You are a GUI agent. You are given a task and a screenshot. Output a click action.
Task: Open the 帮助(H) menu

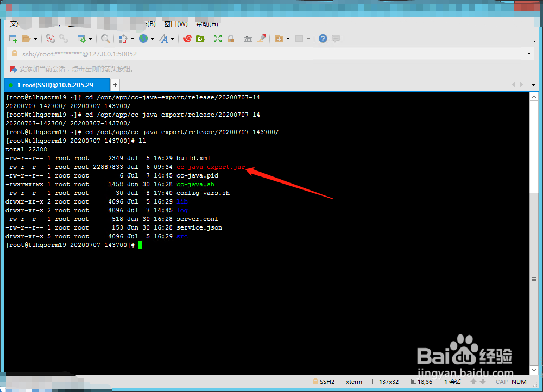(x=207, y=24)
